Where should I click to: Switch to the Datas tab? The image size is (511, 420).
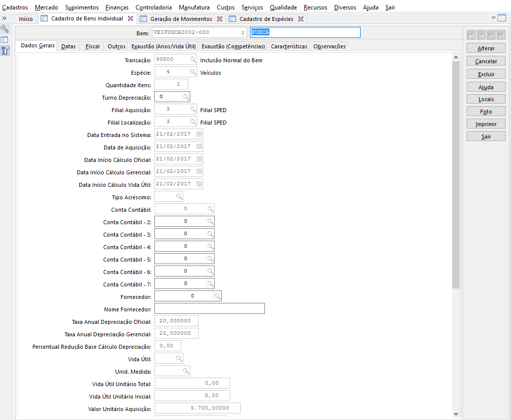click(x=68, y=46)
